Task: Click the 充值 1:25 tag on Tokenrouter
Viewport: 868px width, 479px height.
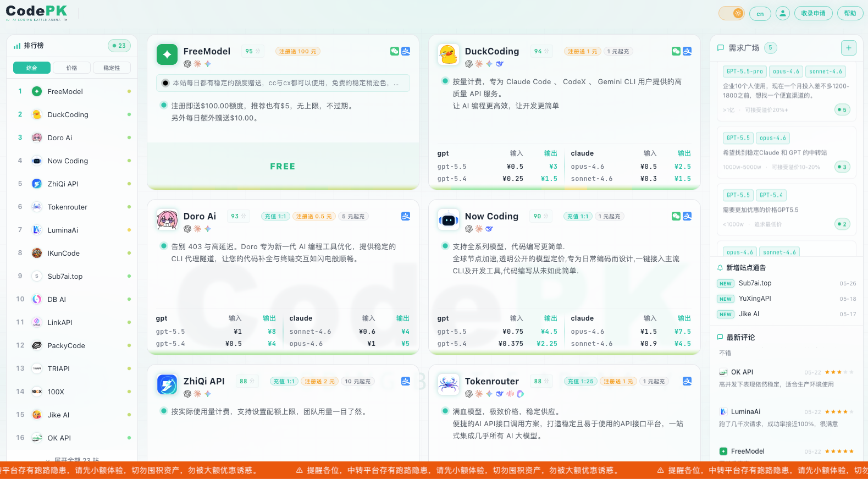Action: pyautogui.click(x=580, y=381)
